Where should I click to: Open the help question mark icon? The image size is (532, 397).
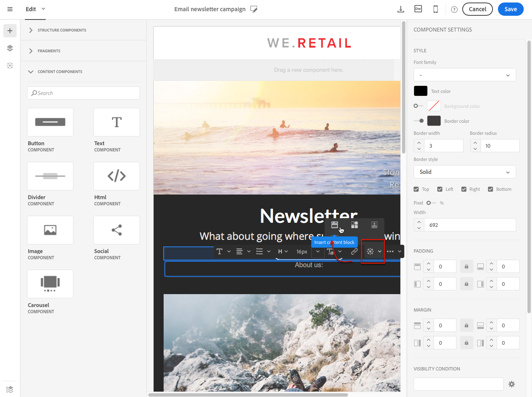tap(454, 10)
